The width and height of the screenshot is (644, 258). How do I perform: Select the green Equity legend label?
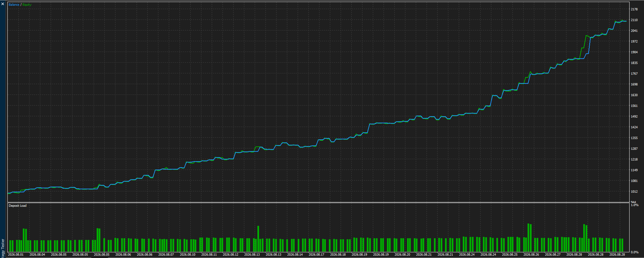pos(27,5)
